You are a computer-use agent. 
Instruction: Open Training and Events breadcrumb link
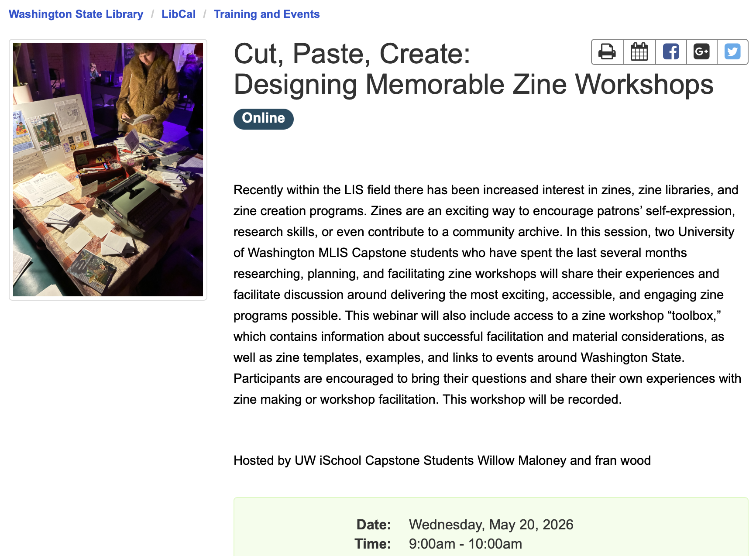click(x=267, y=14)
